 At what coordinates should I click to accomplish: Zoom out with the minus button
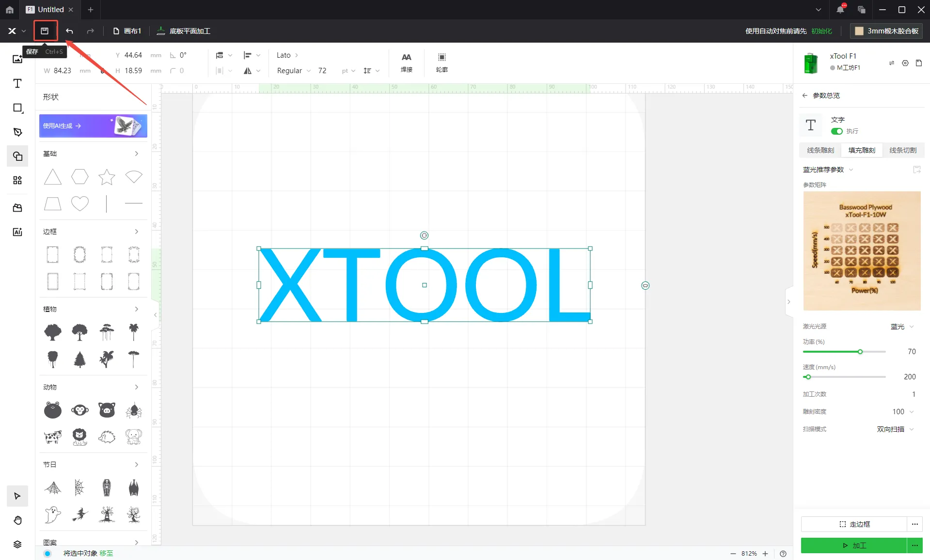[x=733, y=554]
